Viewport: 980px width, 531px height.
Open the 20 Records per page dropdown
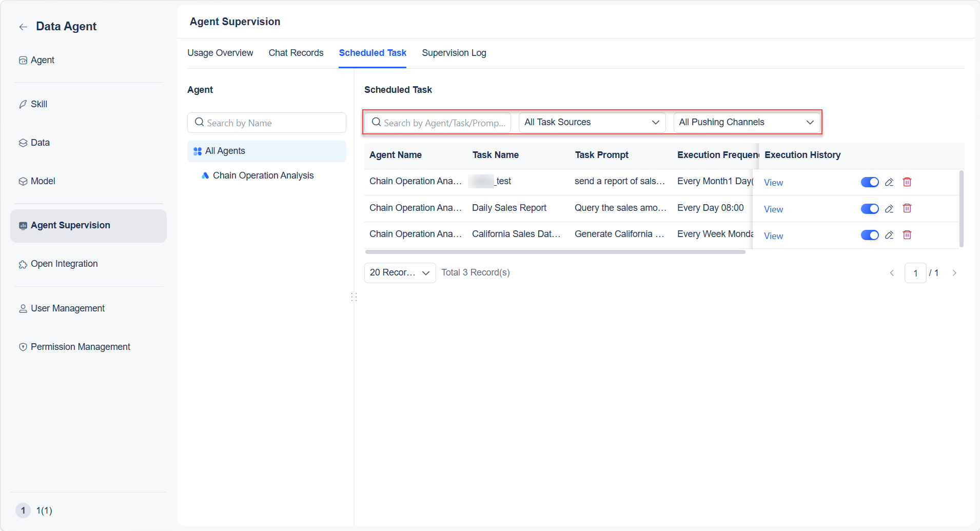coord(400,273)
